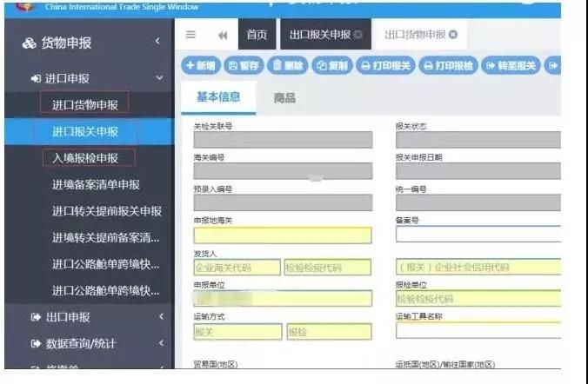Screen dimensions: 588x384
Task: Click the 新增 add button
Action: (x=200, y=65)
